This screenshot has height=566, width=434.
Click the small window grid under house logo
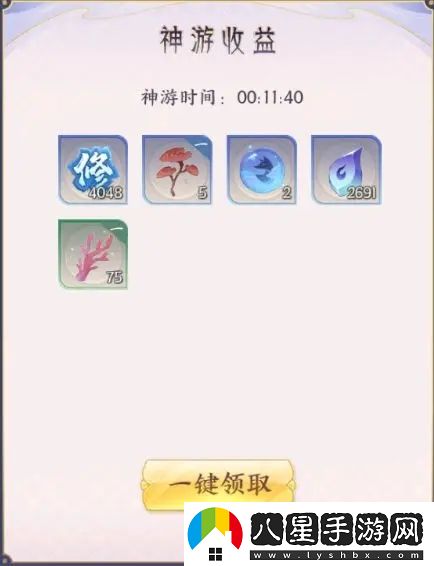(x=216, y=554)
